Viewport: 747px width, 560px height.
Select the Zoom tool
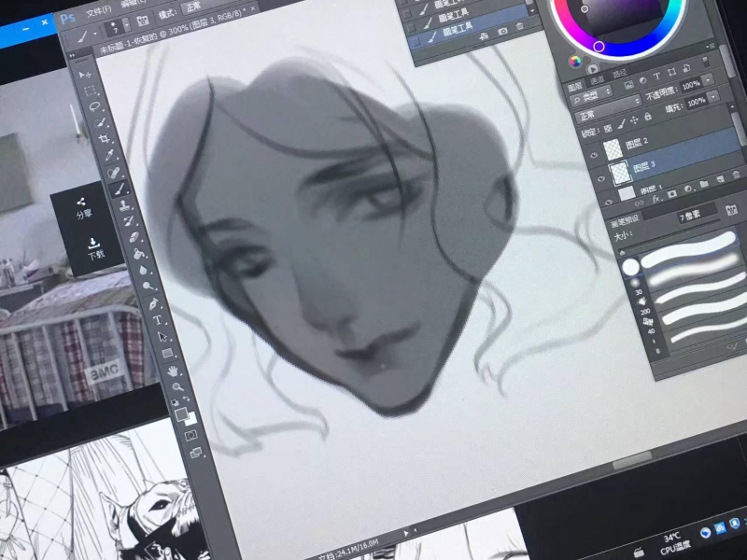[x=177, y=386]
